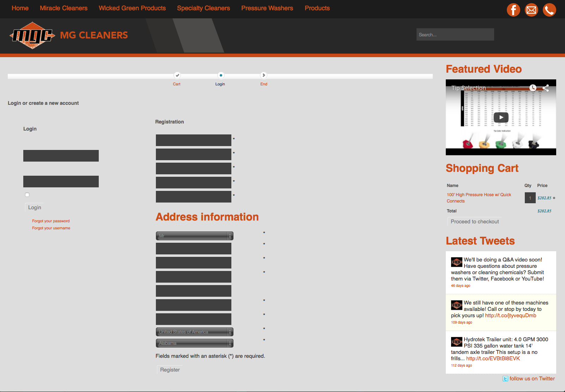This screenshot has height=392, width=565.
Task: Click the text field directly below Mr dropdown
Action: coord(194,249)
